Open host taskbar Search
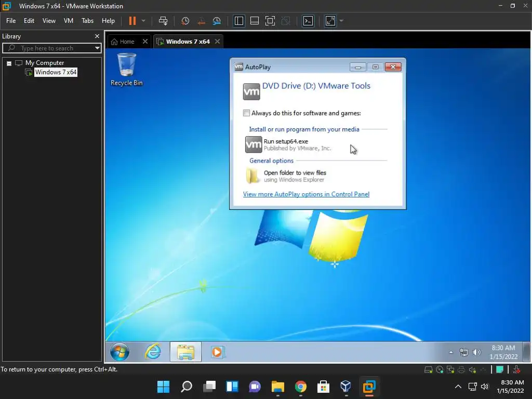Image resolution: width=532 pixels, height=399 pixels. [x=187, y=387]
